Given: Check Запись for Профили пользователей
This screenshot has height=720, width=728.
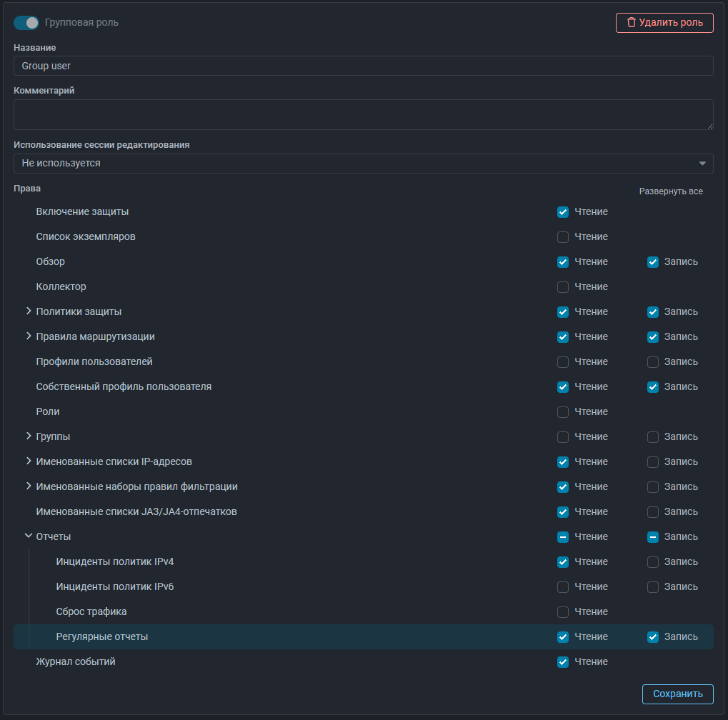Looking at the screenshot, I should tap(652, 362).
